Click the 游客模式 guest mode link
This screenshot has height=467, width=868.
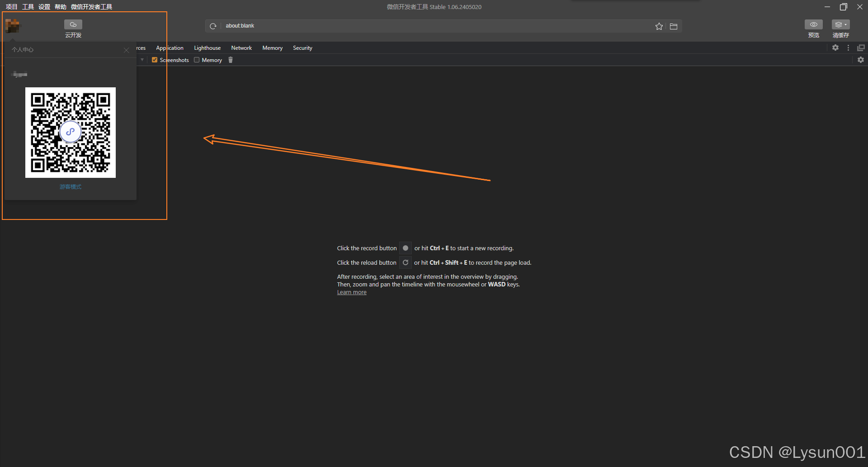click(x=71, y=187)
